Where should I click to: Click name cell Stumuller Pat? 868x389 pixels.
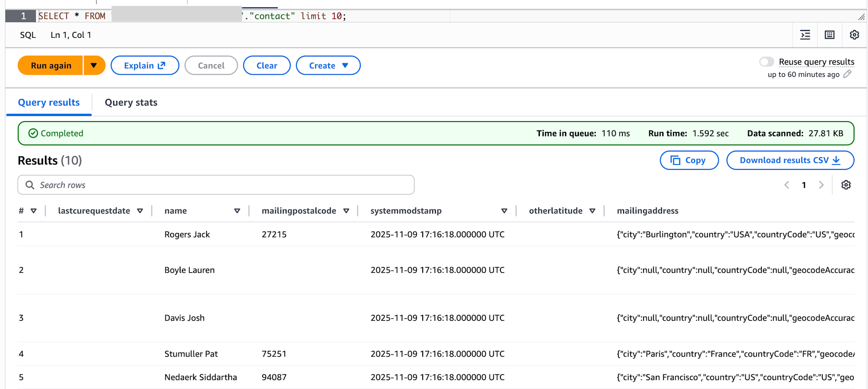[191, 354]
